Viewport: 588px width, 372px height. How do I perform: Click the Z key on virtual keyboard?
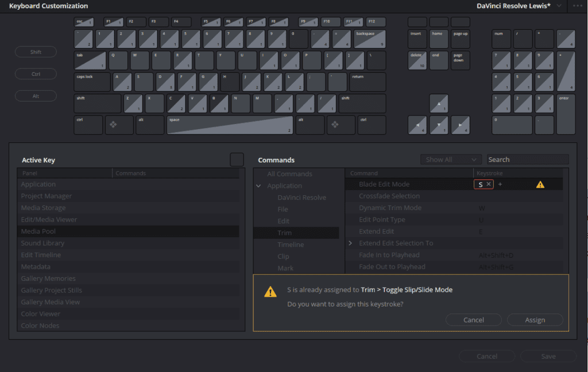click(x=133, y=103)
